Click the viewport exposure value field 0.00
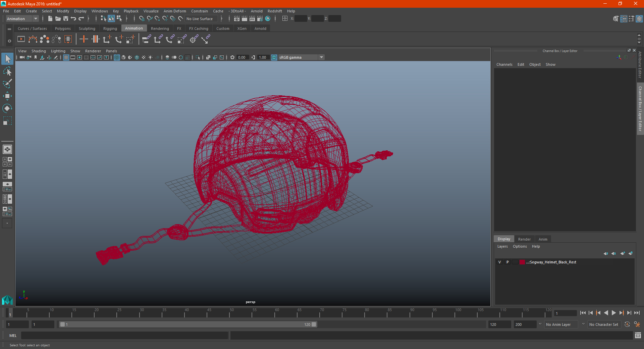Image resolution: width=644 pixels, height=349 pixels. click(243, 57)
